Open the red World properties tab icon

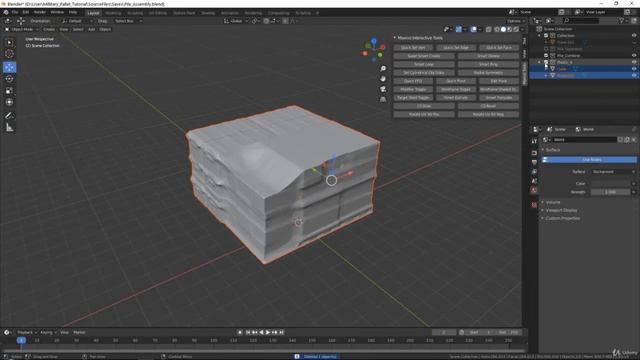point(534,191)
